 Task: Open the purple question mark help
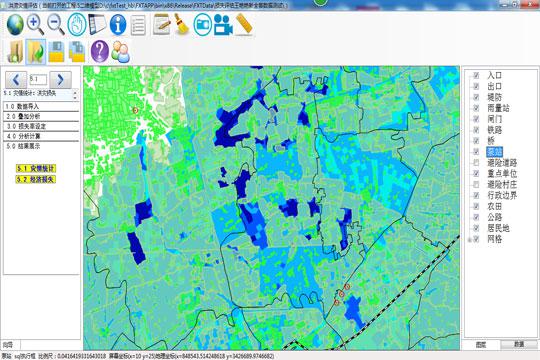point(100,52)
